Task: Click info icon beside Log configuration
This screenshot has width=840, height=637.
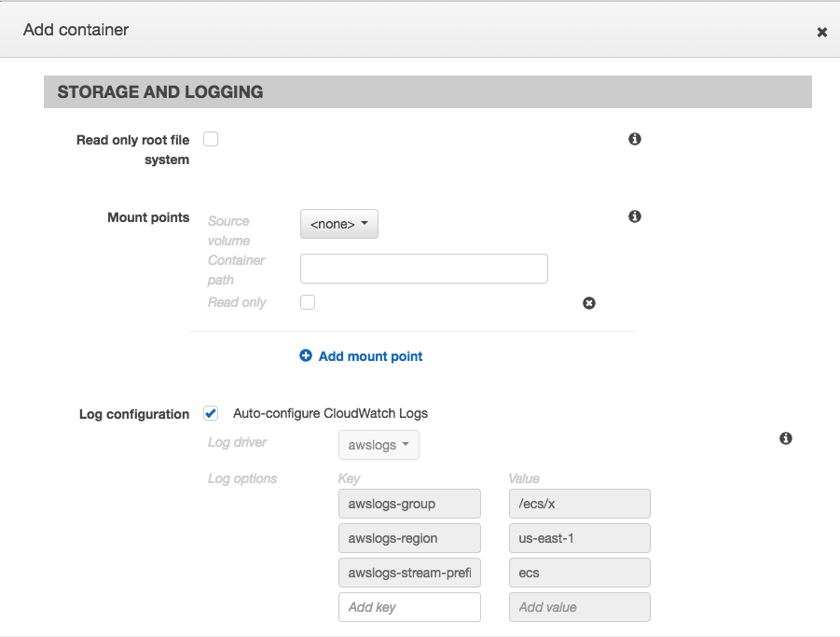Action: point(786,438)
